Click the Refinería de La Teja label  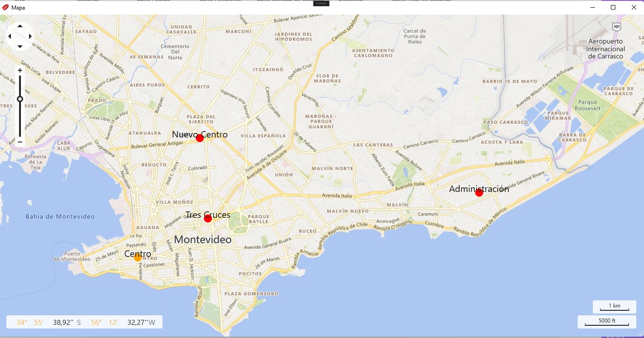(x=36, y=162)
